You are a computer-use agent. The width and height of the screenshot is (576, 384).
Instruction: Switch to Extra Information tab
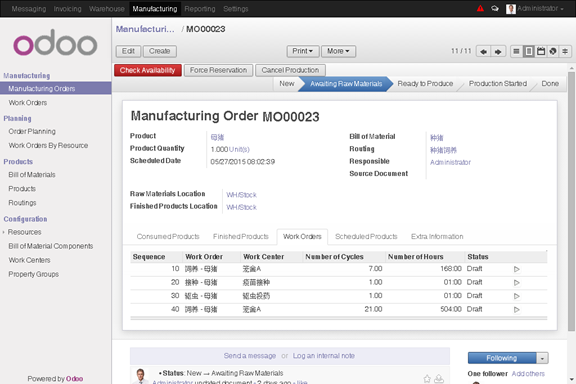point(437,237)
